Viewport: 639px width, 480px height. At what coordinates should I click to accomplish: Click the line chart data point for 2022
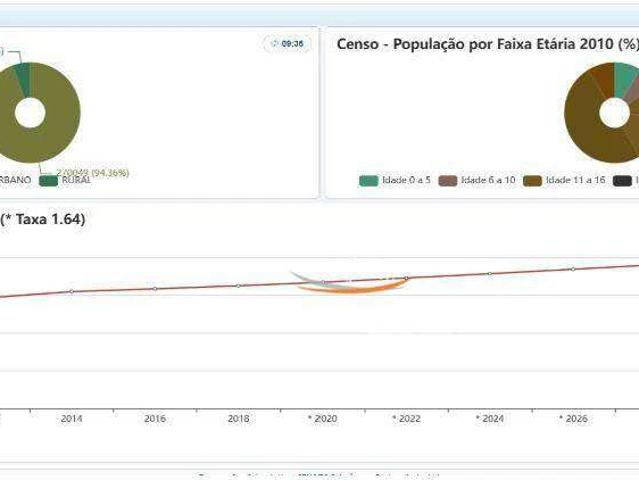coord(406,278)
